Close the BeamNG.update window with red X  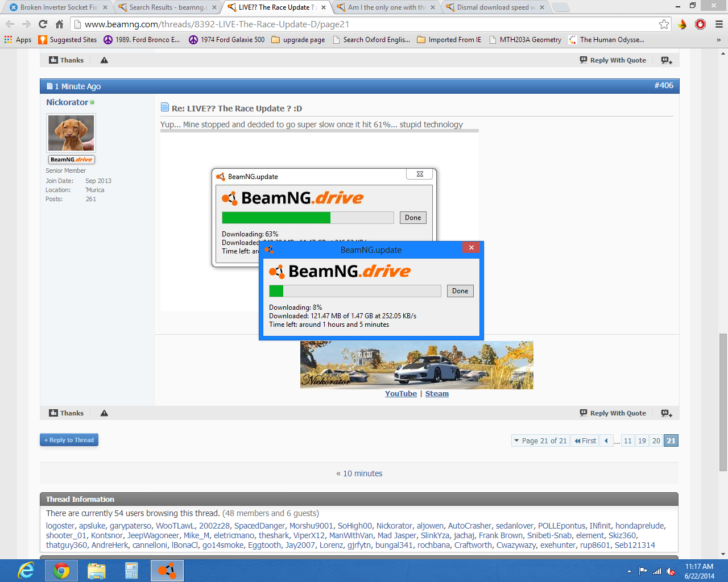(x=471, y=247)
